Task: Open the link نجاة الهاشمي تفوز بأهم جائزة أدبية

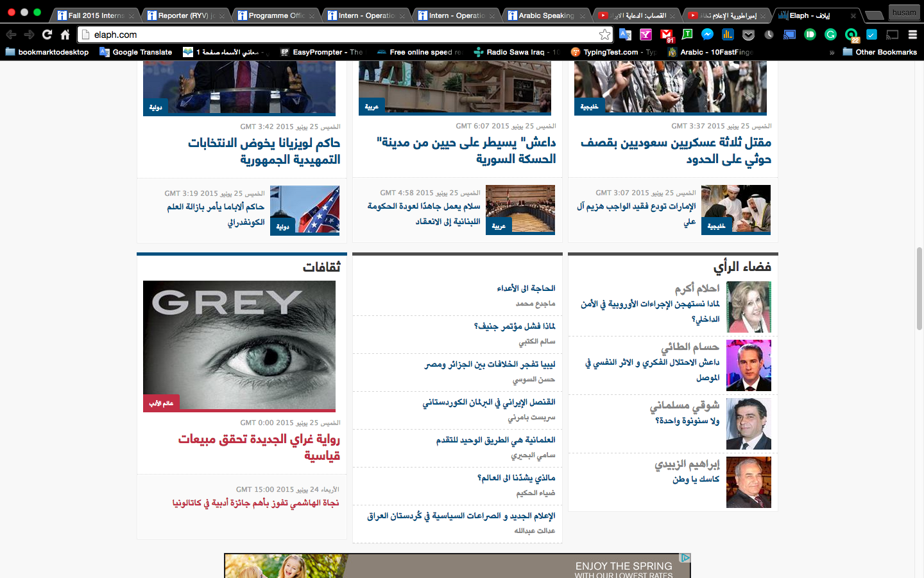Action: pos(255,503)
